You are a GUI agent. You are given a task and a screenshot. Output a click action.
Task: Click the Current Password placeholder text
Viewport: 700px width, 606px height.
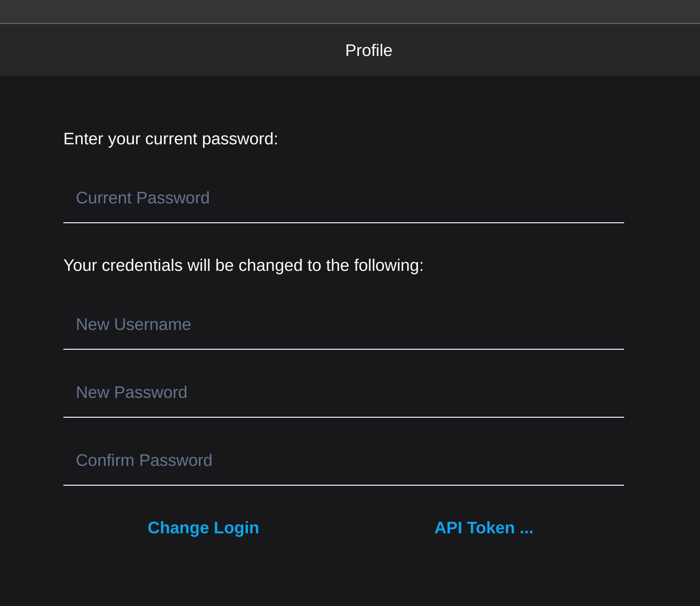click(143, 198)
